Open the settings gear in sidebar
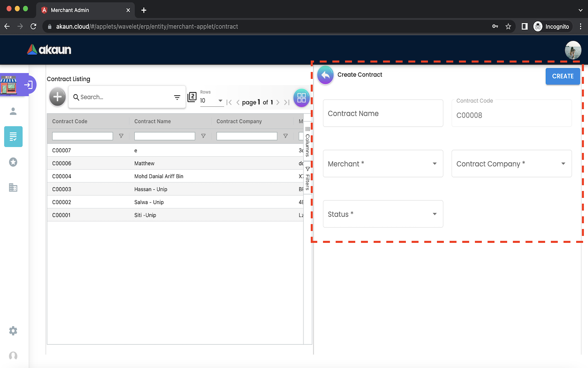Screen dimensions: 588x368 coord(13,331)
